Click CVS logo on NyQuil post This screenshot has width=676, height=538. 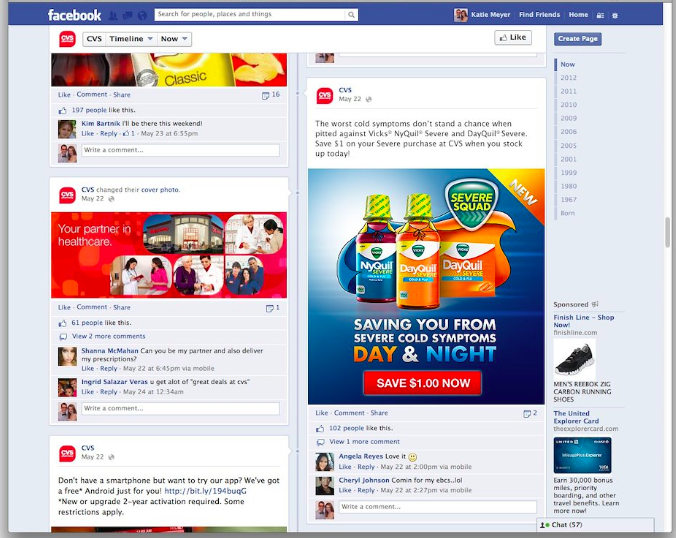pyautogui.click(x=325, y=96)
